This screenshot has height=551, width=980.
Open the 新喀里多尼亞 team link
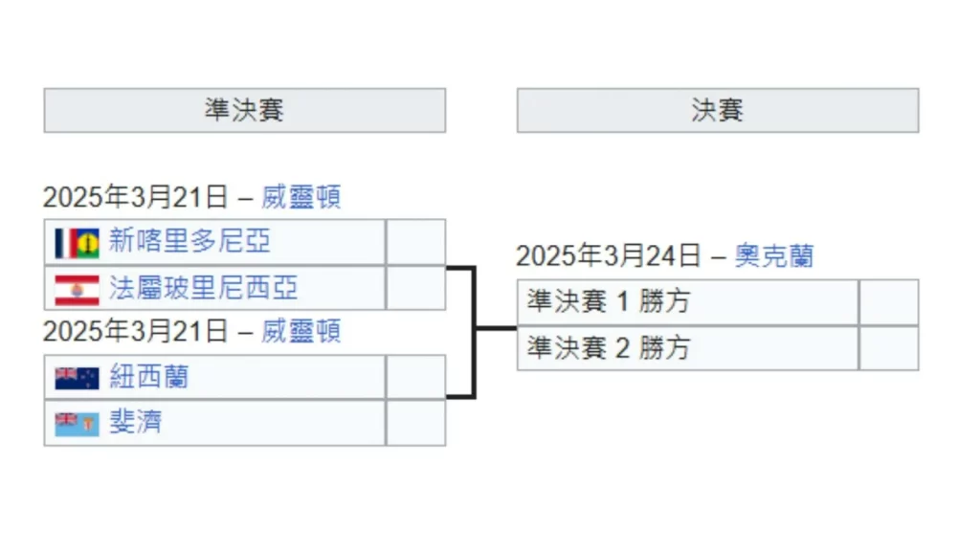[x=189, y=242]
